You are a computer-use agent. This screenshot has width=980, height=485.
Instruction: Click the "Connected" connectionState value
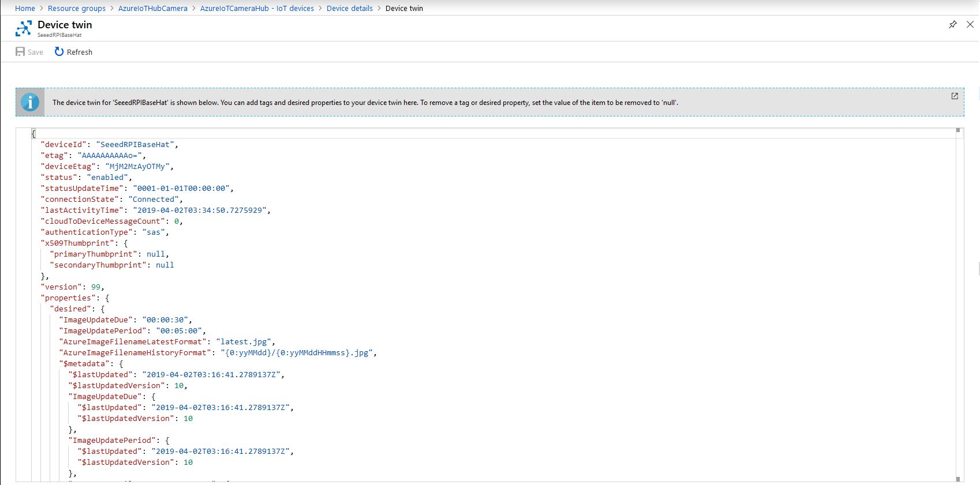click(x=154, y=200)
